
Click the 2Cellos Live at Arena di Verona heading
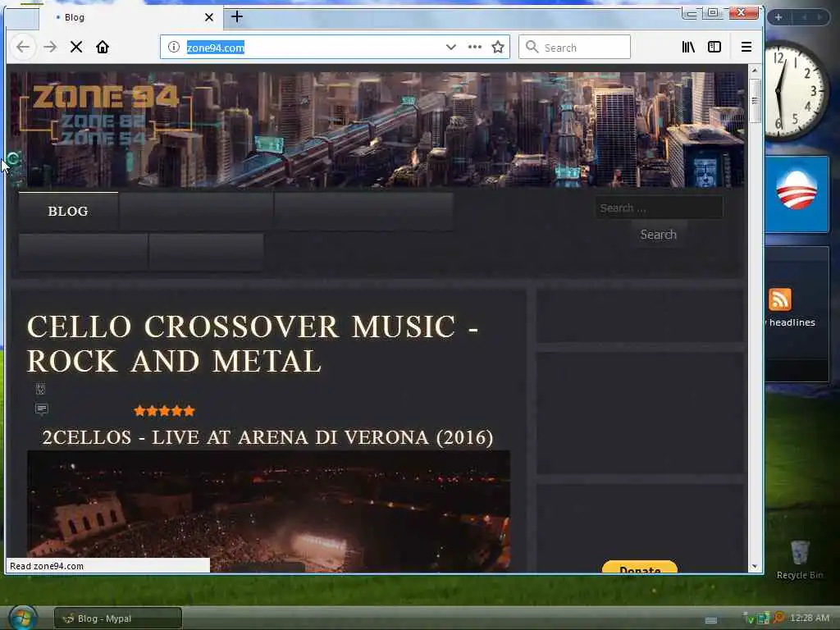(268, 437)
